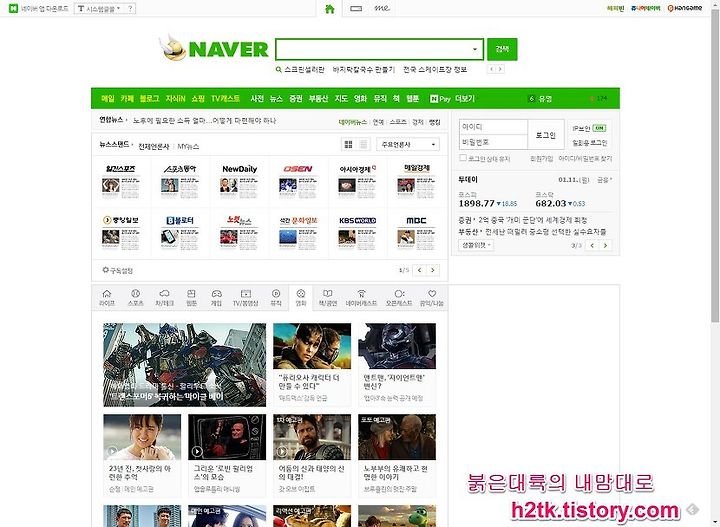Click the KOSDAQ value 682.03
Viewport: 720px width, 527px height.
click(x=551, y=203)
